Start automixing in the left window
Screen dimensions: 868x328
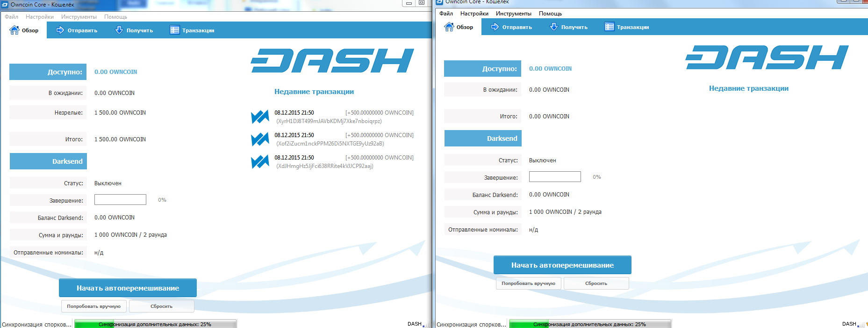click(128, 288)
